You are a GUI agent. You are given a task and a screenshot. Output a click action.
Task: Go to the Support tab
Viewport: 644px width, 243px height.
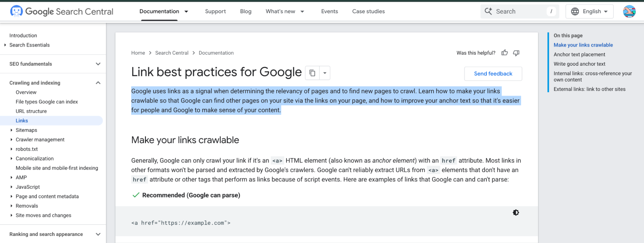pos(216,11)
